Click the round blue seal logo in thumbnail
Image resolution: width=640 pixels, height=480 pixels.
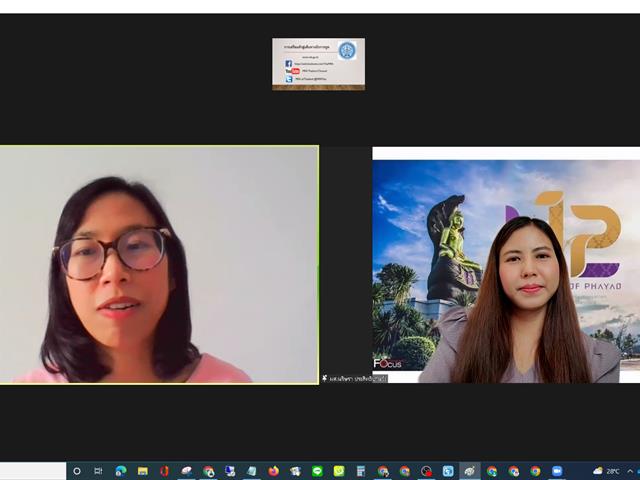(x=346, y=51)
